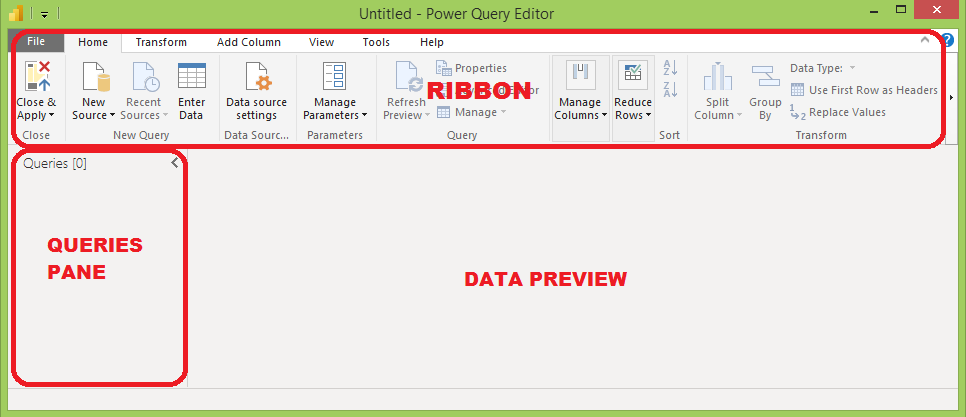This screenshot has height=417, width=966.
Task: Open query Properties
Action: [x=471, y=68]
